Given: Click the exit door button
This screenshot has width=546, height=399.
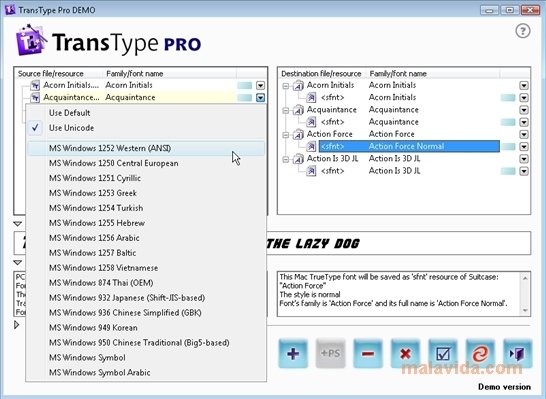Looking at the screenshot, I should 518,353.
